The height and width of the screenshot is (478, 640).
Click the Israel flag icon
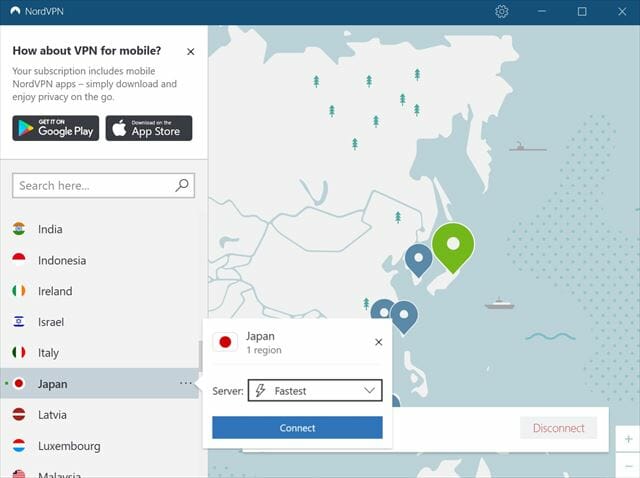click(x=19, y=322)
